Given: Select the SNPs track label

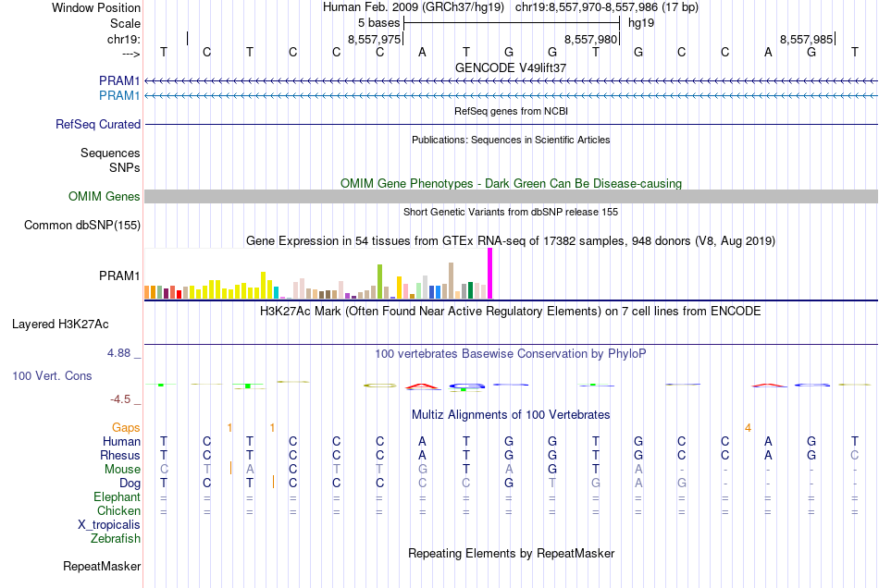Looking at the screenshot, I should point(125,167).
